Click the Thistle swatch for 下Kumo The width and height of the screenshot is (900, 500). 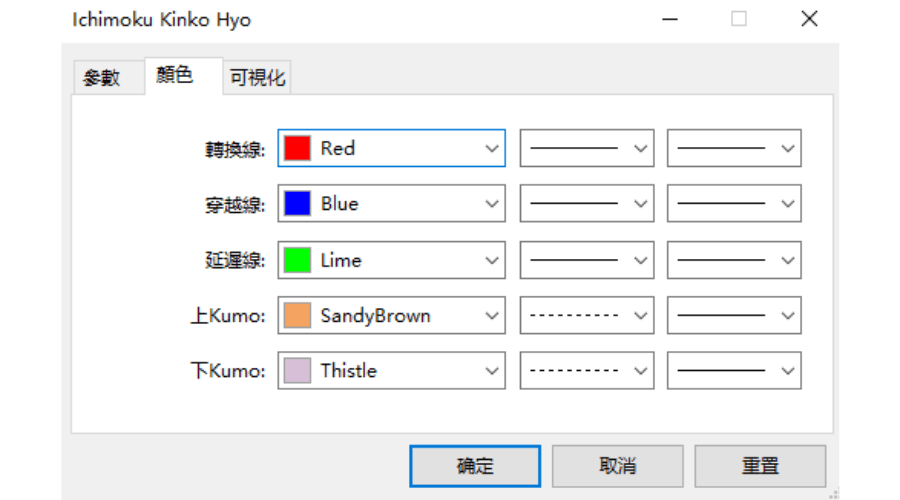pyautogui.click(x=297, y=371)
